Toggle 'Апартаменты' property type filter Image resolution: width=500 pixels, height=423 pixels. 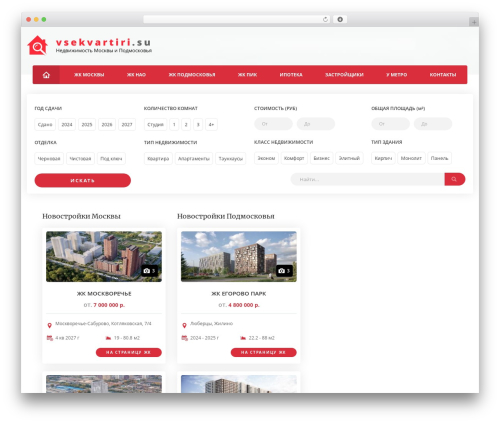(194, 158)
